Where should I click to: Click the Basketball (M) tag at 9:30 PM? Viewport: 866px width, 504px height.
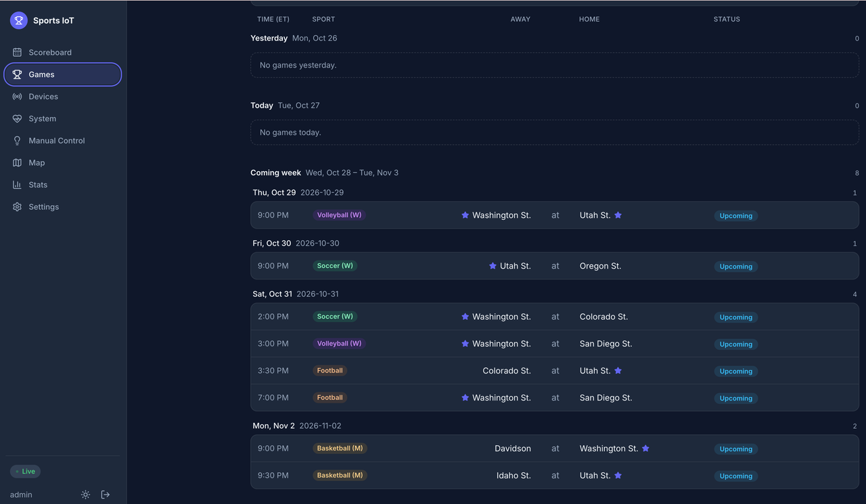tap(340, 476)
